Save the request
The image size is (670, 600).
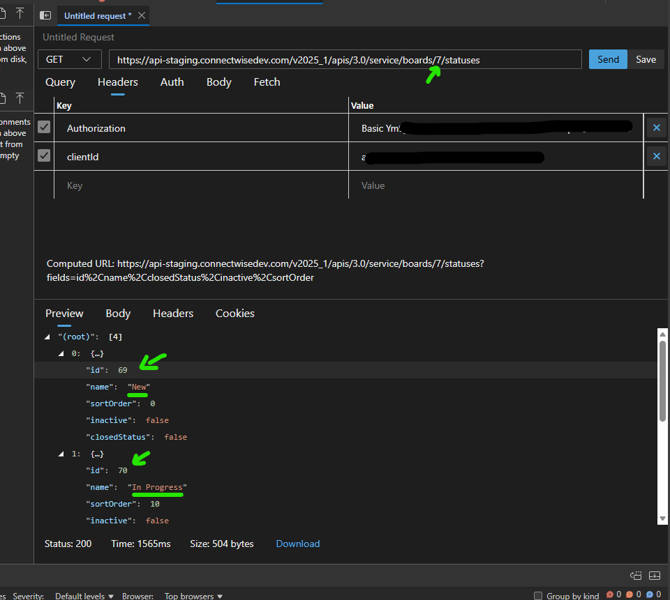click(x=646, y=59)
